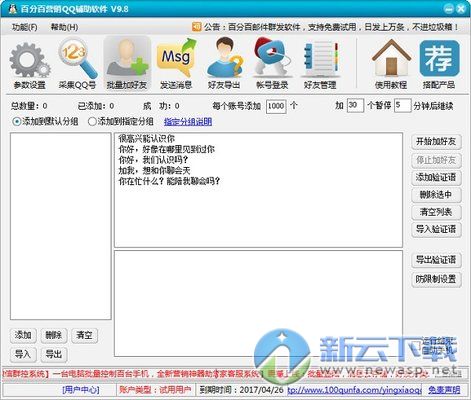Click 导出验证语 button
This screenshot has height=400, width=471.
[436, 260]
